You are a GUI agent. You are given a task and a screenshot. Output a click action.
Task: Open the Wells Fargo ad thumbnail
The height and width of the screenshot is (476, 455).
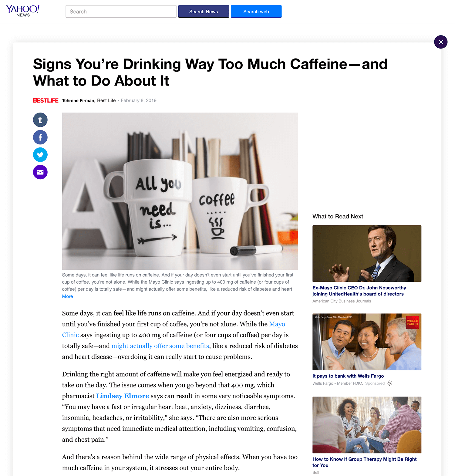367,342
